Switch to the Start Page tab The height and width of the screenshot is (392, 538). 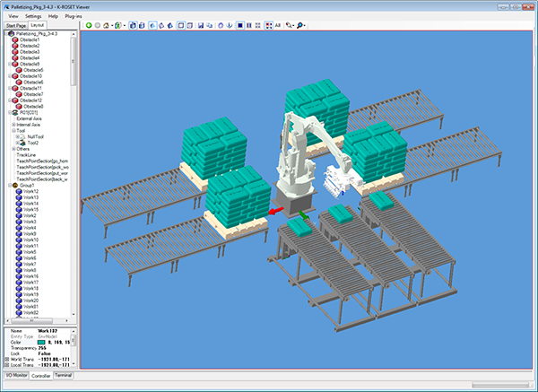click(16, 26)
